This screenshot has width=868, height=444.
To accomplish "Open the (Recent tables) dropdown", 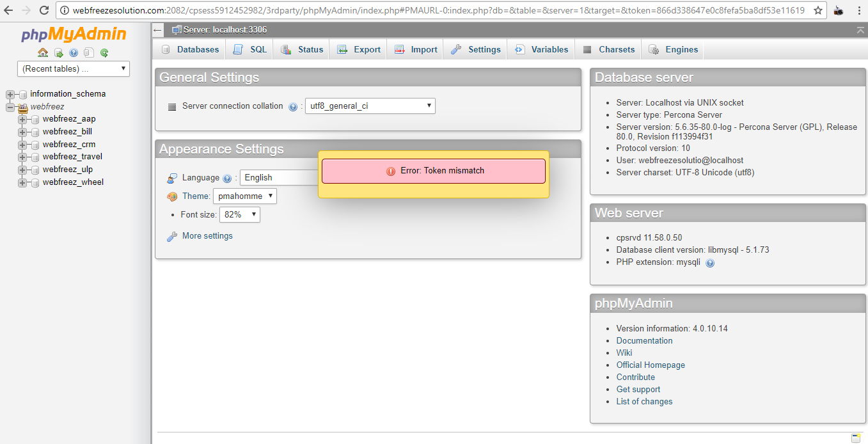I will tap(74, 69).
